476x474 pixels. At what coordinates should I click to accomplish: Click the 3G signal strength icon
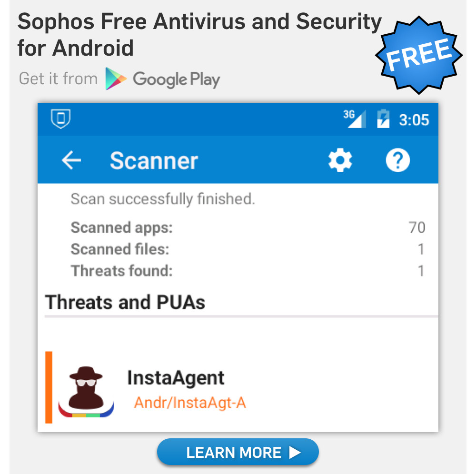click(355, 118)
